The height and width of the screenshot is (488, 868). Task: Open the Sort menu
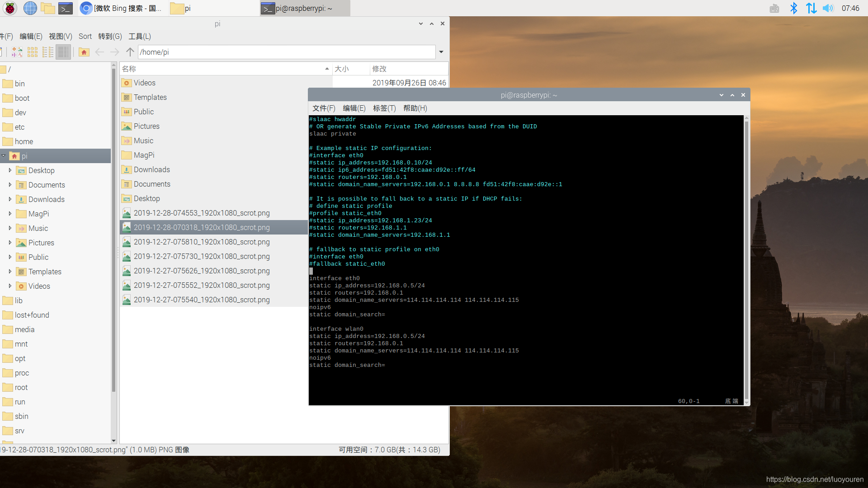coord(85,37)
